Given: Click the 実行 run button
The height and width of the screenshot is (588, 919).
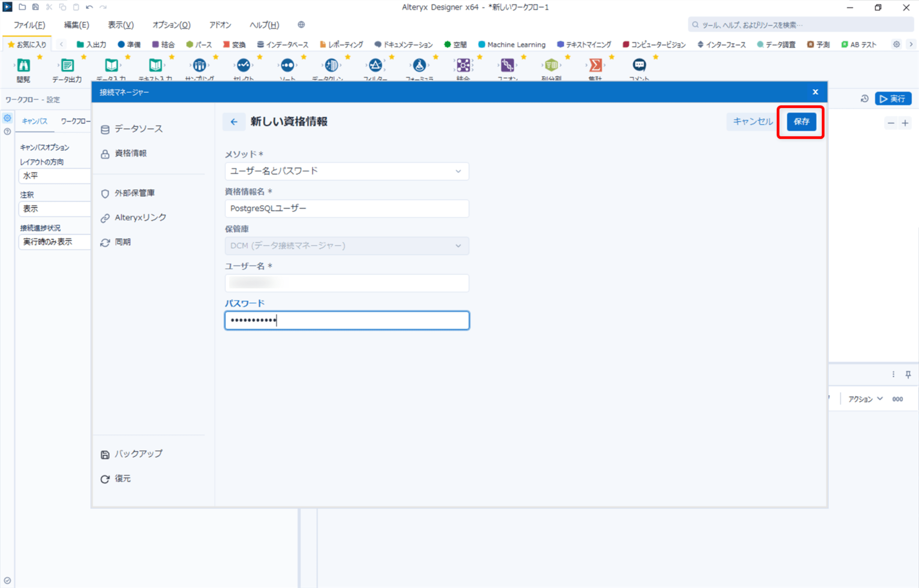Looking at the screenshot, I should pyautogui.click(x=893, y=99).
